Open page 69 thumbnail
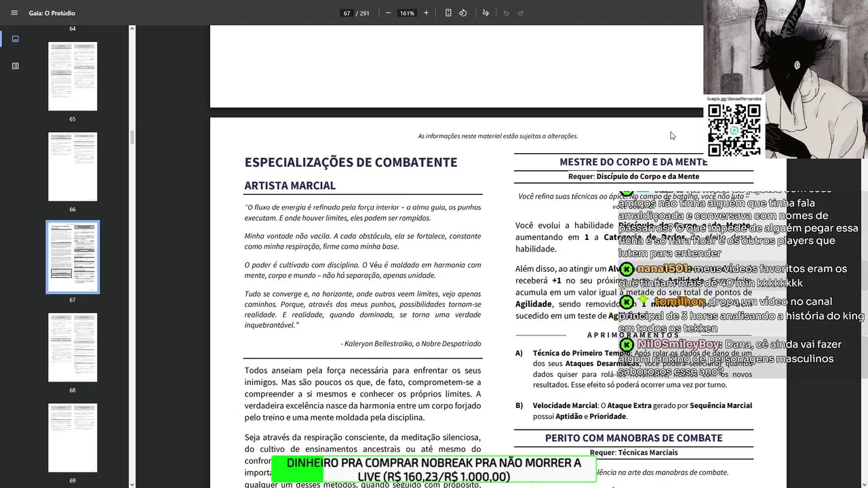Viewport: 868px width, 488px height. [x=73, y=438]
